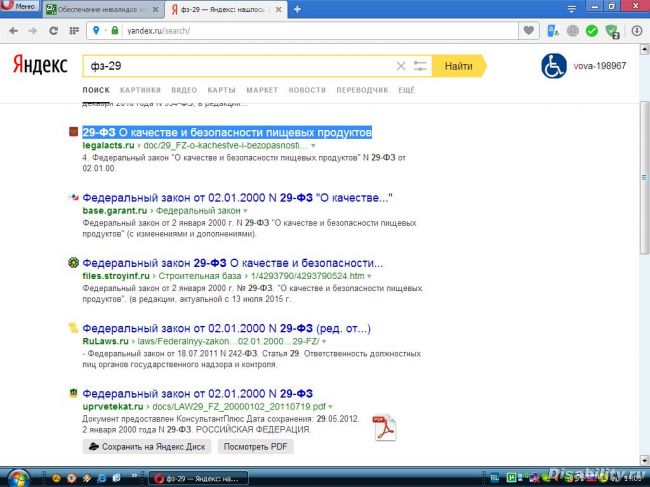650x487 pixels.
Task: Switch to the Карты tab
Action: (x=221, y=90)
